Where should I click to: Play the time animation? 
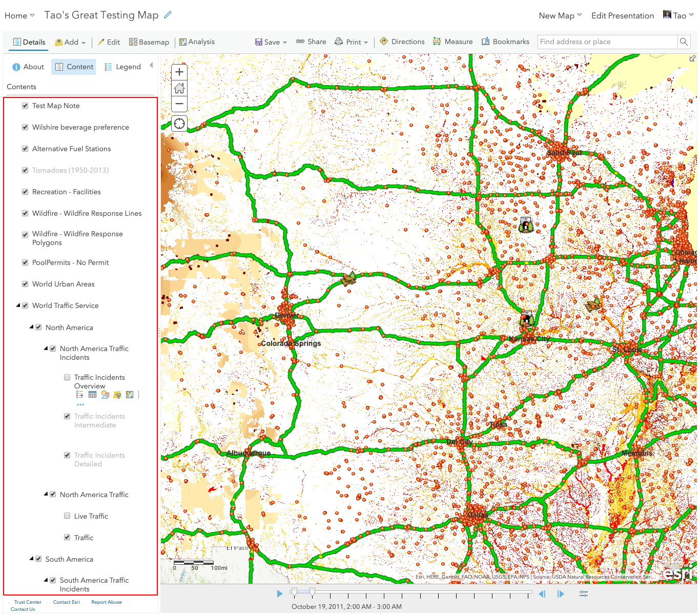coord(279,593)
